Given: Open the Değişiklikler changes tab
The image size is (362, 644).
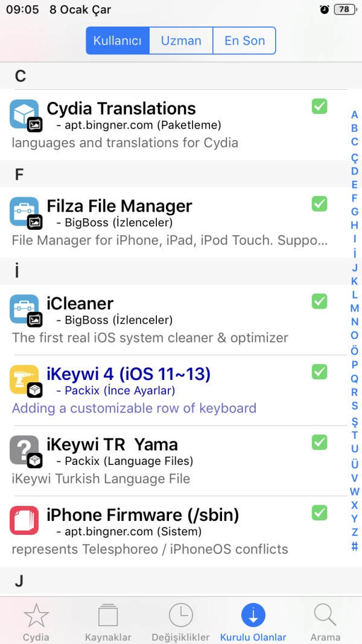Looking at the screenshot, I should [x=181, y=622].
